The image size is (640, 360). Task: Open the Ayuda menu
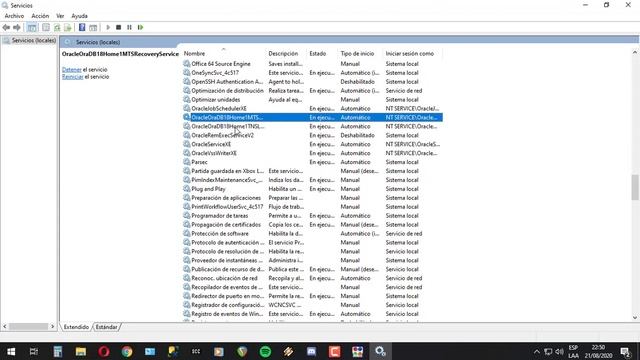pyautogui.click(x=79, y=16)
